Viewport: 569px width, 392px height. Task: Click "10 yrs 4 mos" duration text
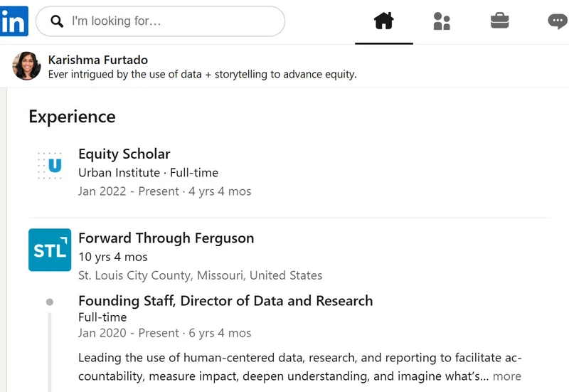[113, 257]
